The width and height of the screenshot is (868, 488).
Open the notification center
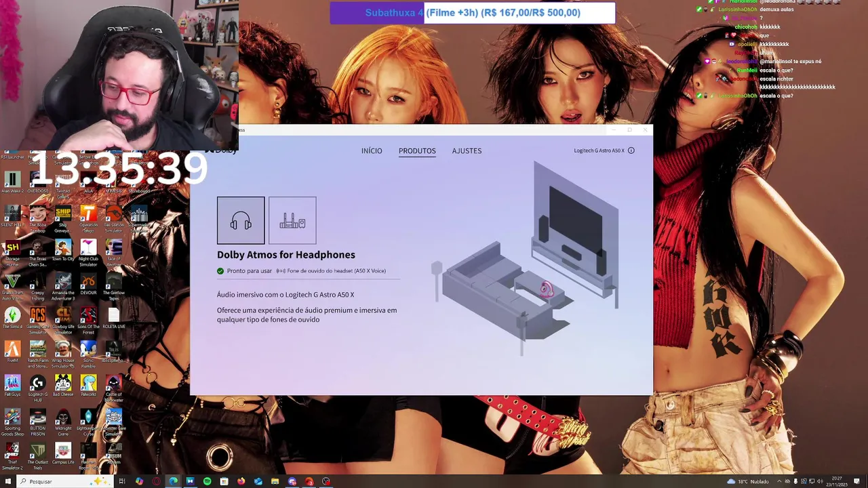(857, 481)
